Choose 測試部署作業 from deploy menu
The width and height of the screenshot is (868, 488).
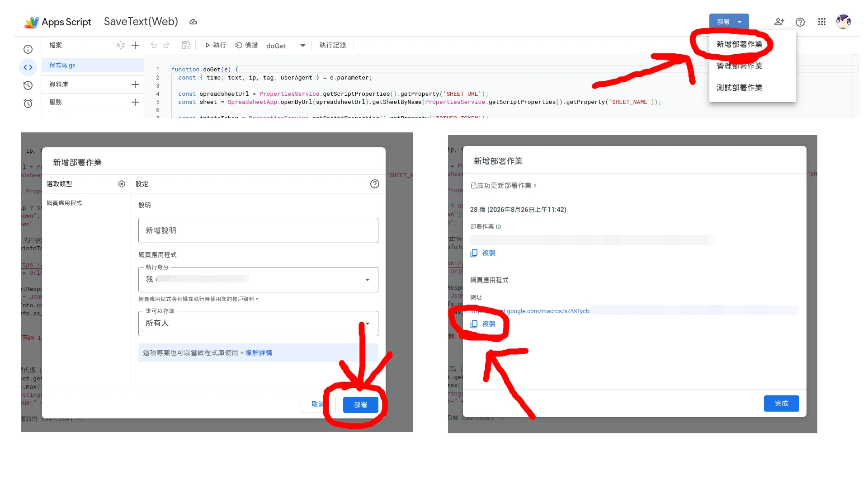(752, 88)
